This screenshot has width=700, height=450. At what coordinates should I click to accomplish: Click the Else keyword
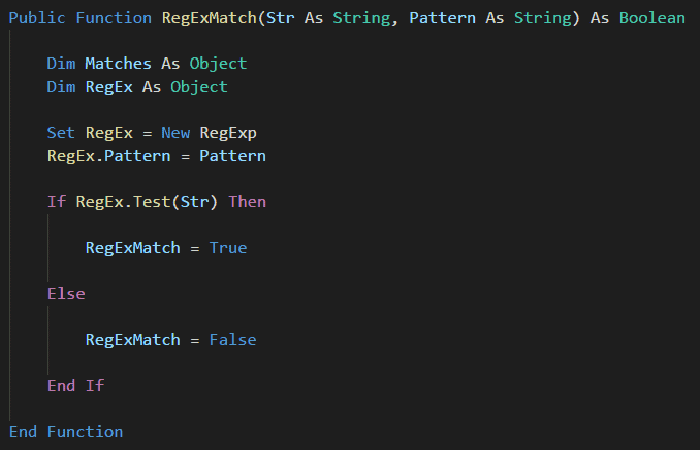click(x=66, y=294)
